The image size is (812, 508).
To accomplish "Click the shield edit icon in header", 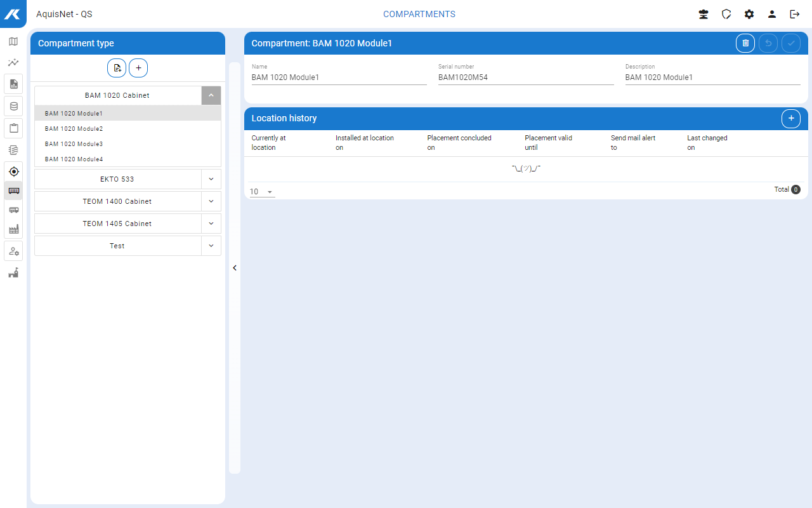I will click(726, 14).
